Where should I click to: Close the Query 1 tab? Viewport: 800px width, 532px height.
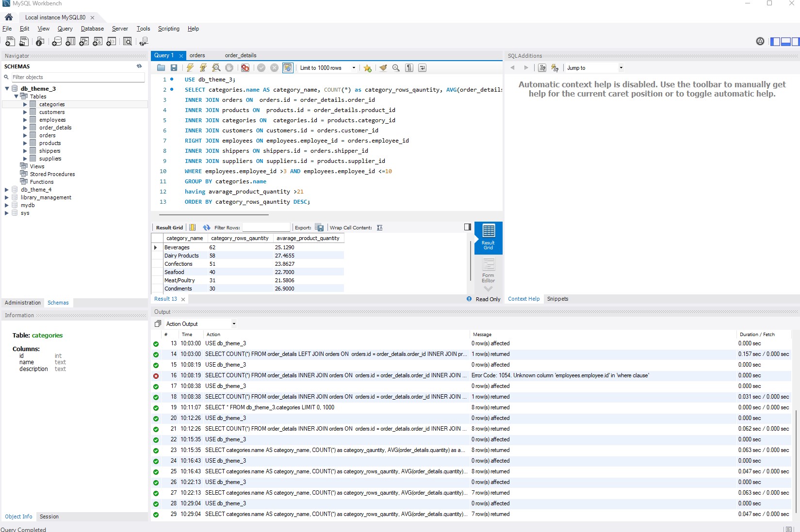coord(181,56)
